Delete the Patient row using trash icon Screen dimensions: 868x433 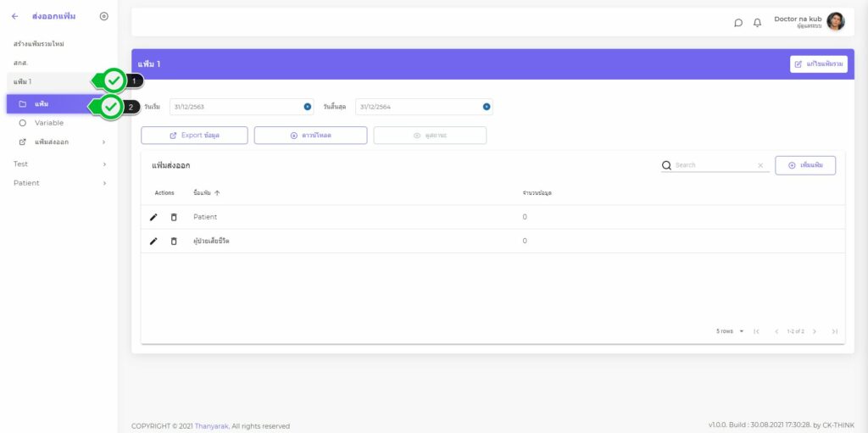click(174, 217)
